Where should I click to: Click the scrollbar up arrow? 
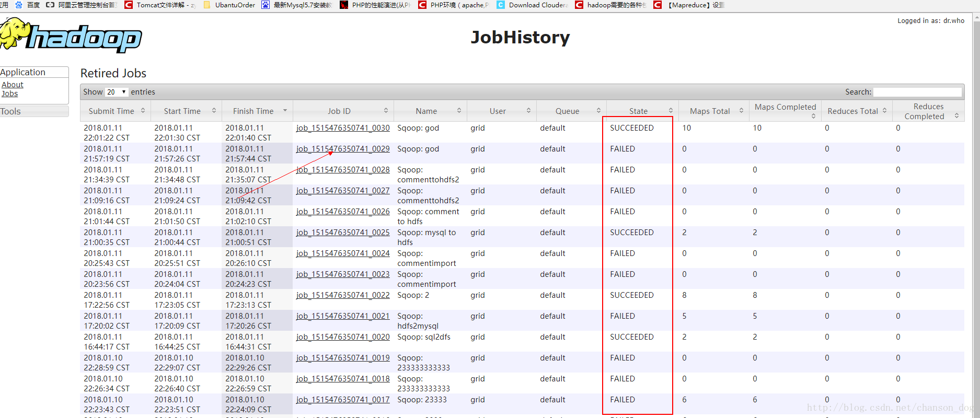tap(976, 17)
